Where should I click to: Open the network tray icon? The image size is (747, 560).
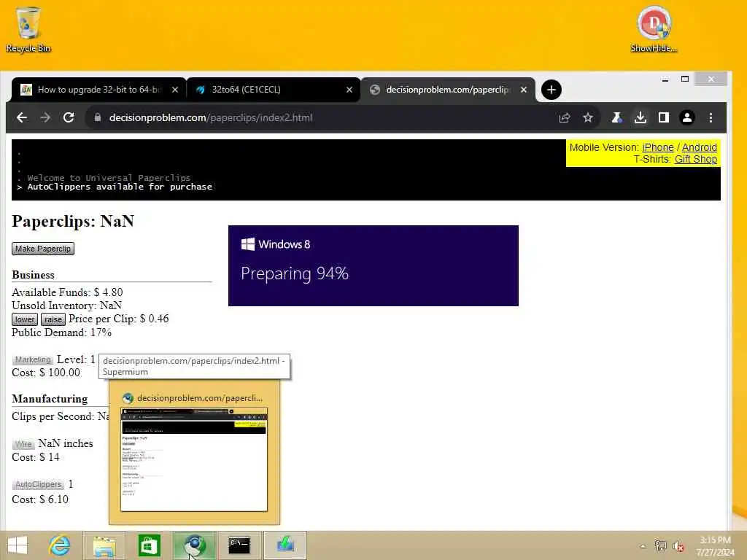(660, 546)
